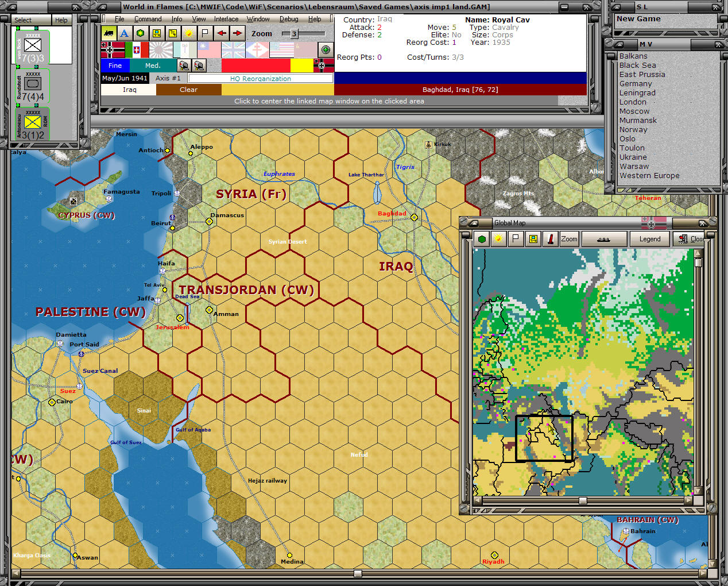This screenshot has height=586, width=728.
Task: Click the left mailbox icon below the flags
Action: [x=184, y=65]
